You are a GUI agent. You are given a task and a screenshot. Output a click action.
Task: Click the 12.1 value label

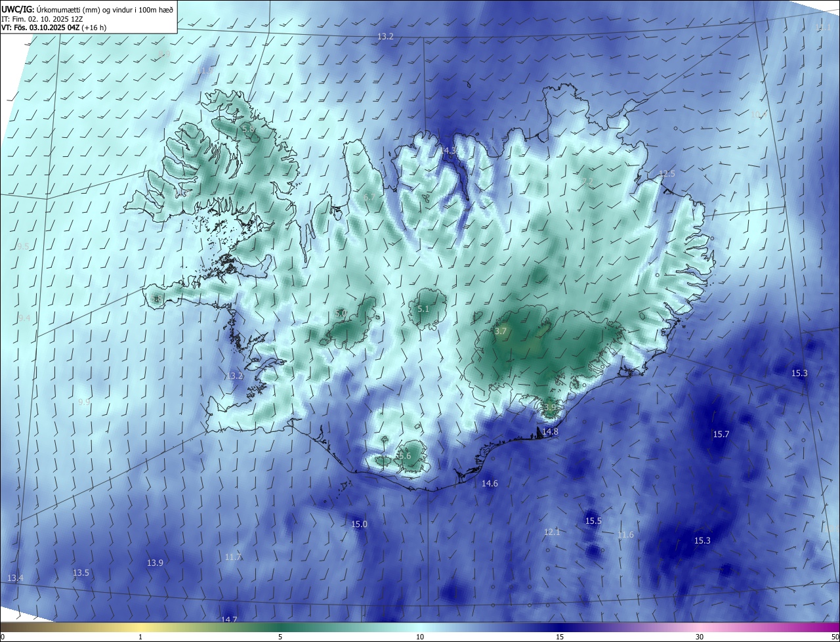click(552, 532)
